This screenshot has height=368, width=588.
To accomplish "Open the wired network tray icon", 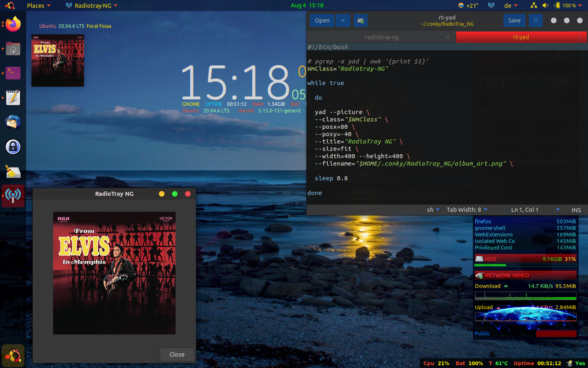I will pyautogui.click(x=533, y=6).
